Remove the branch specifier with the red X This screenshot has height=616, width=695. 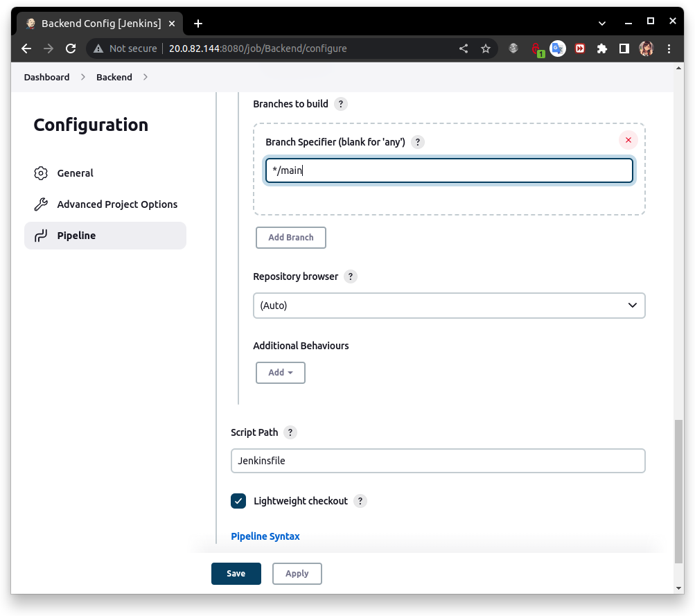click(628, 139)
